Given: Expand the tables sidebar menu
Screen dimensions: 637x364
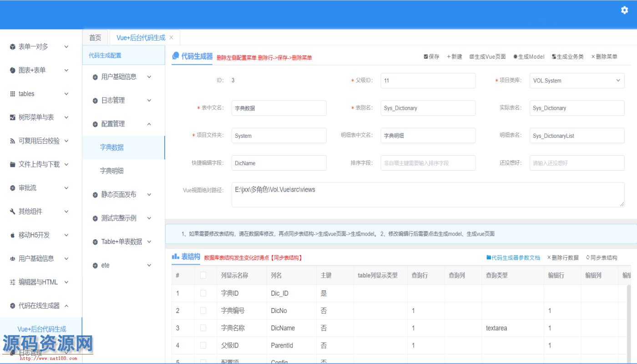Looking at the screenshot, I should [66, 94].
